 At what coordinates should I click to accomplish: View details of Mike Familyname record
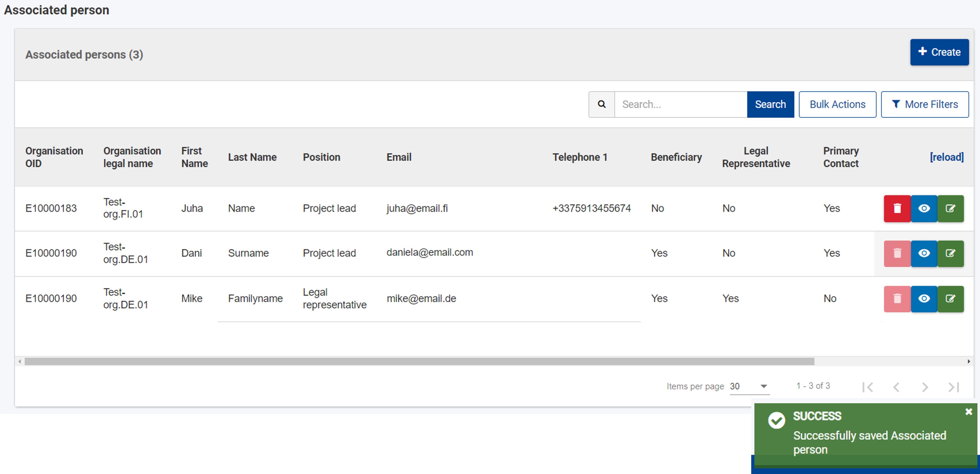coord(924,299)
